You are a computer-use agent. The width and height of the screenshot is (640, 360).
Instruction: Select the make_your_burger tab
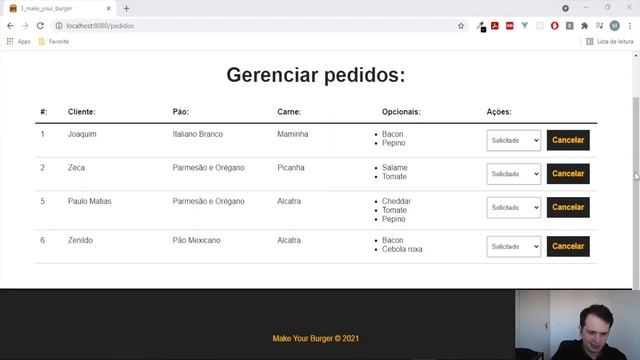tap(60, 8)
